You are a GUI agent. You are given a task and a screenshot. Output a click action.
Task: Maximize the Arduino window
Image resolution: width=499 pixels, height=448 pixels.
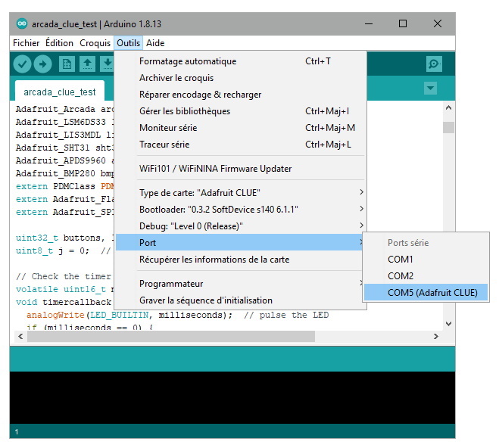click(403, 23)
